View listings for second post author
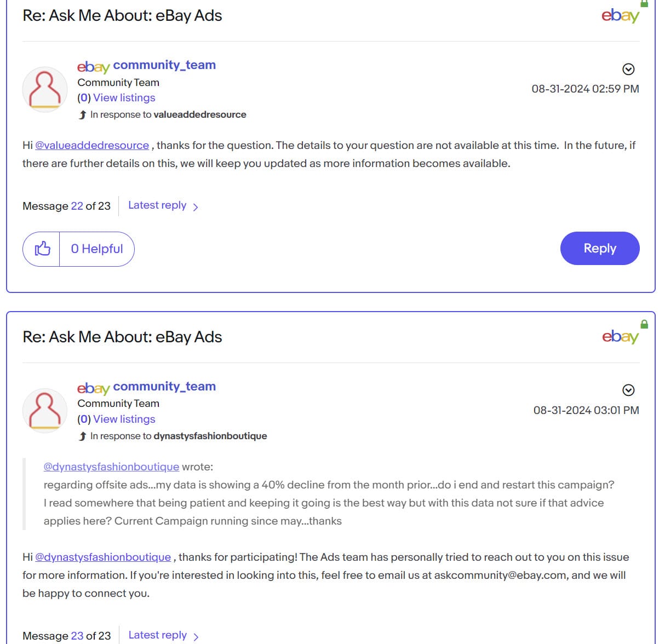659x644 pixels. tap(124, 419)
